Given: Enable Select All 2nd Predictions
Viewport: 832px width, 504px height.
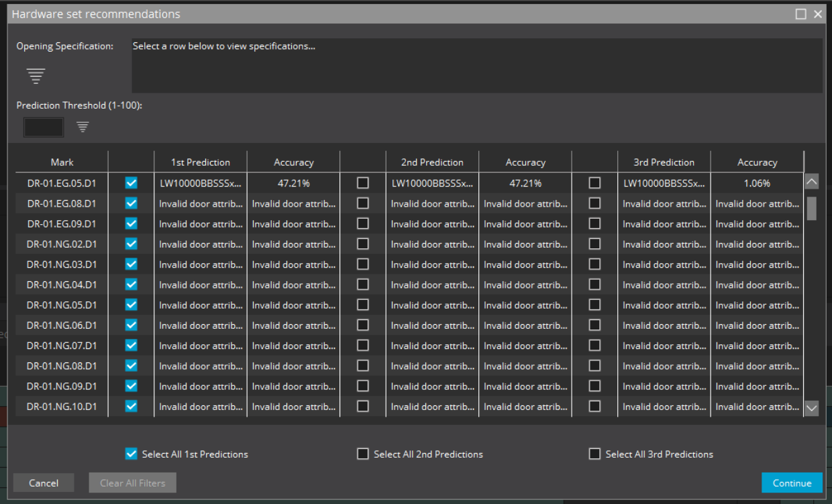Looking at the screenshot, I should (362, 454).
